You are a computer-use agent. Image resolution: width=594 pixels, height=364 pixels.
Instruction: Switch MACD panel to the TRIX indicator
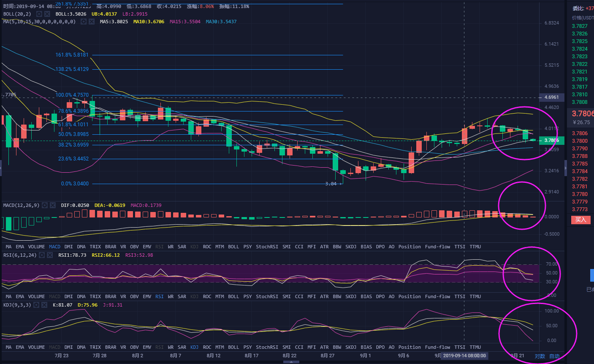pyautogui.click(x=95, y=247)
